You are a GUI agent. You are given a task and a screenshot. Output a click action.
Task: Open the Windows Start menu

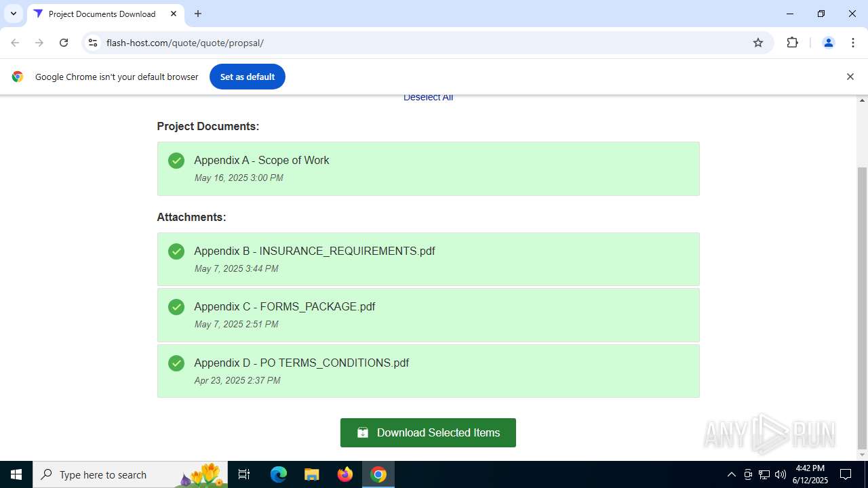point(16,474)
